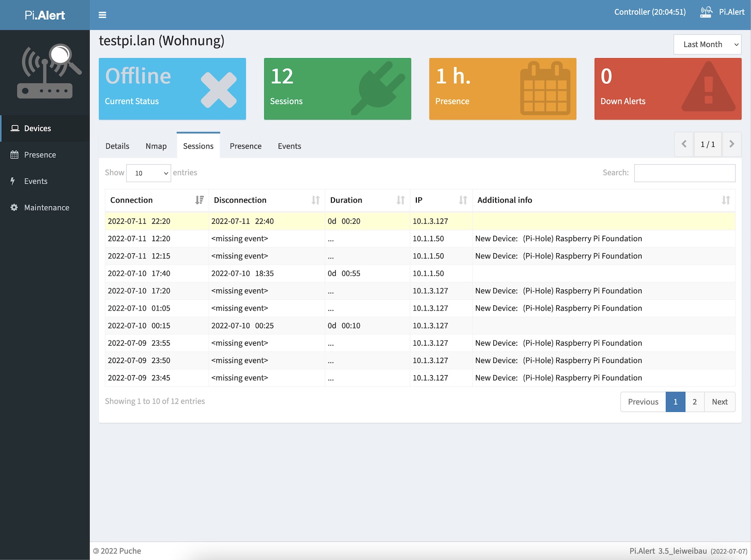Open the Details tab
Image resolution: width=751 pixels, height=560 pixels.
click(x=117, y=146)
